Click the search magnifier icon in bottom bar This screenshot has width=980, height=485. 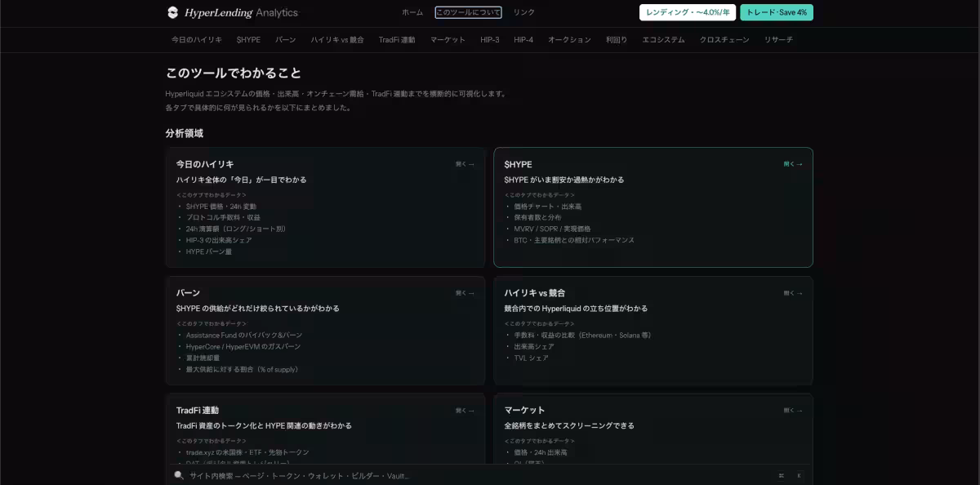(x=179, y=475)
